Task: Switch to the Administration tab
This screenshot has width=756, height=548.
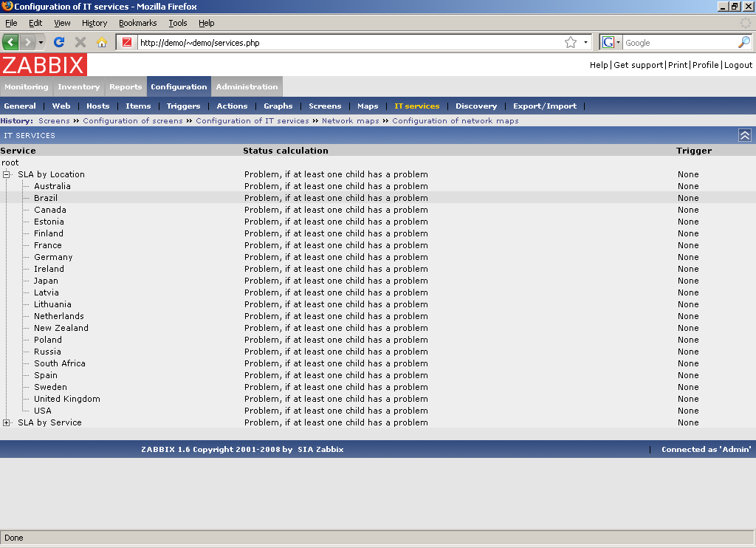Action: click(x=247, y=87)
